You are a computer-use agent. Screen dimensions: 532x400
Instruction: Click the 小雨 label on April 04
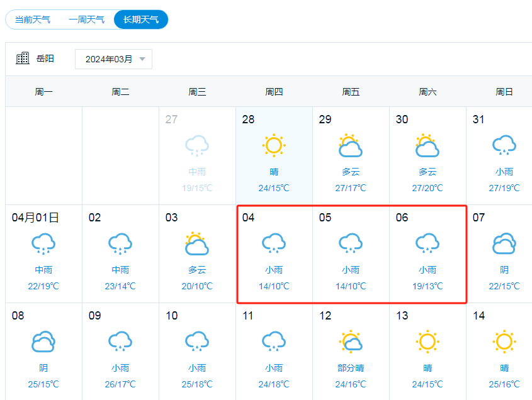274,270
